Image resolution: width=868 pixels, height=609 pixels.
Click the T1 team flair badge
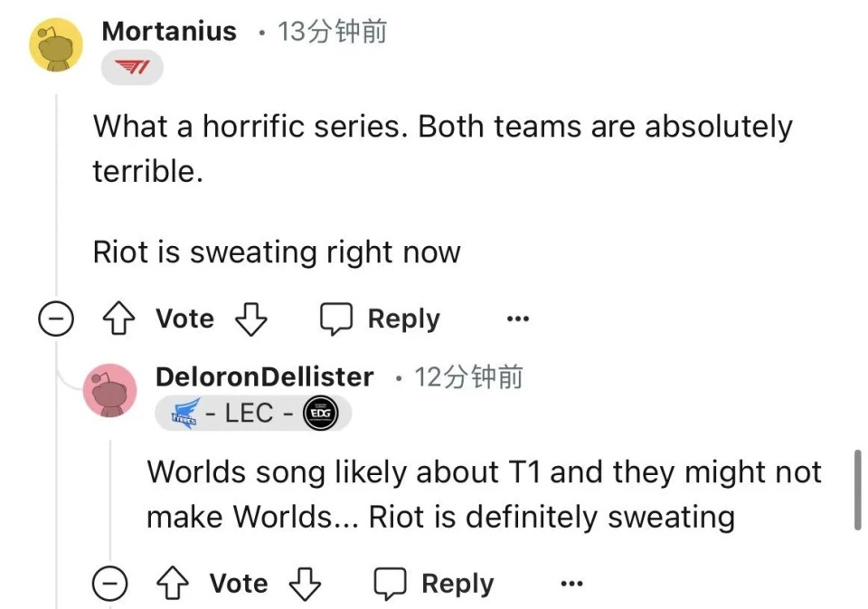pyautogui.click(x=132, y=68)
